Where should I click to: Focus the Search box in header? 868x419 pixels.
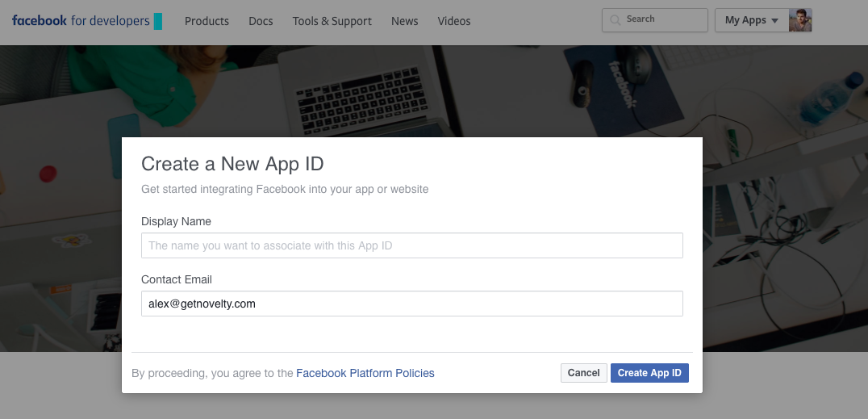[663, 19]
